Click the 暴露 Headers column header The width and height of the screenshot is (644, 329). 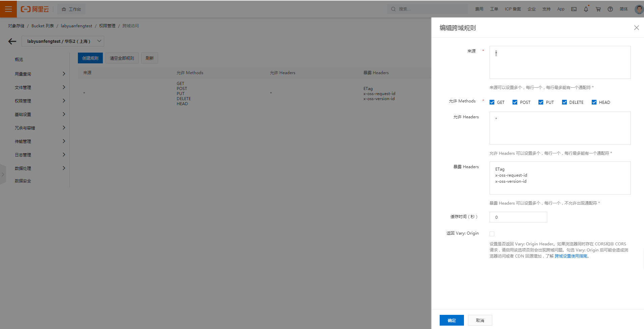click(x=376, y=73)
